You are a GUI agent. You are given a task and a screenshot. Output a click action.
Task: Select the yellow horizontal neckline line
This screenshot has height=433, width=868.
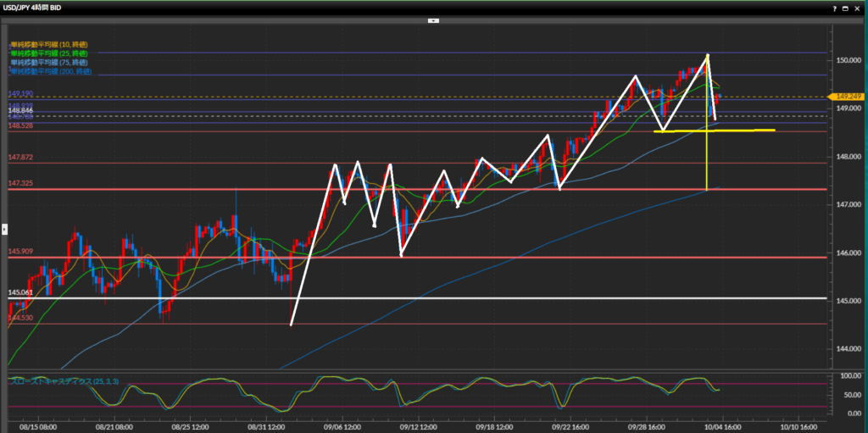click(746, 130)
